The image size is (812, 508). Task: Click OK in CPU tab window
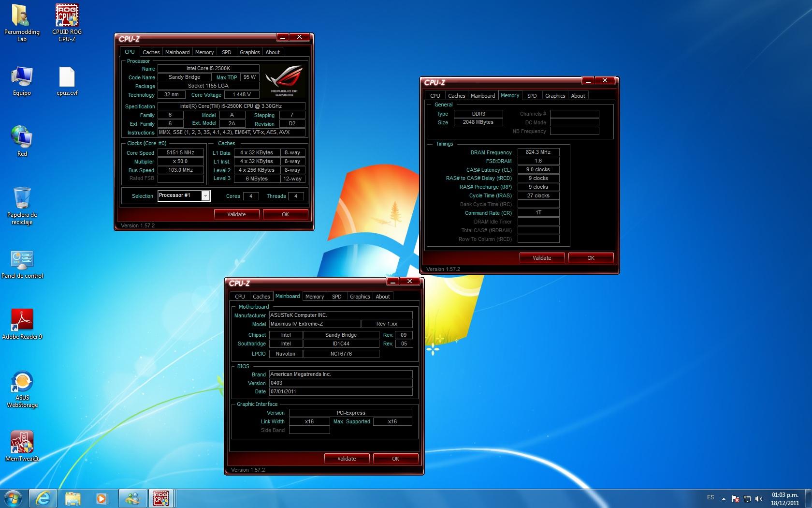pos(285,214)
